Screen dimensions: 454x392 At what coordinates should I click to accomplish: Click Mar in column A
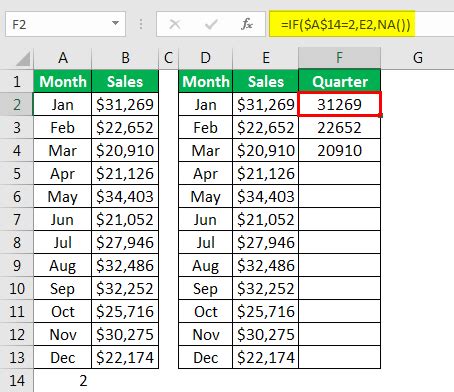point(63,150)
